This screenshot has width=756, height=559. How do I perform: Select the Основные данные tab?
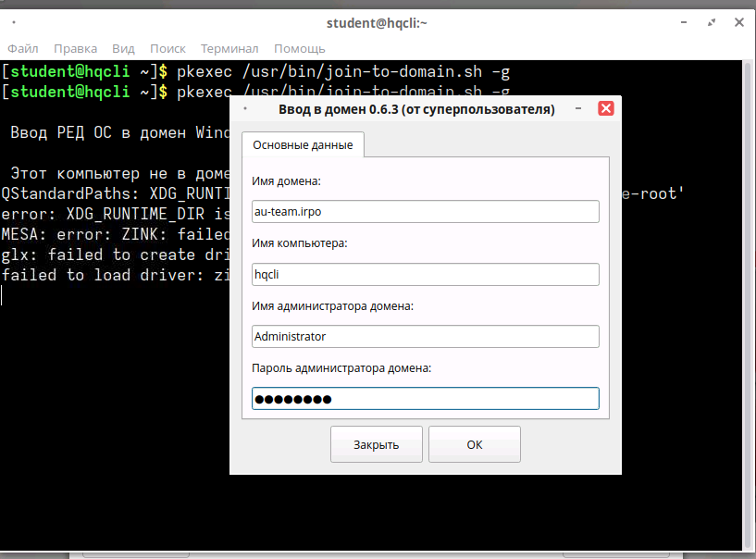pyautogui.click(x=303, y=145)
